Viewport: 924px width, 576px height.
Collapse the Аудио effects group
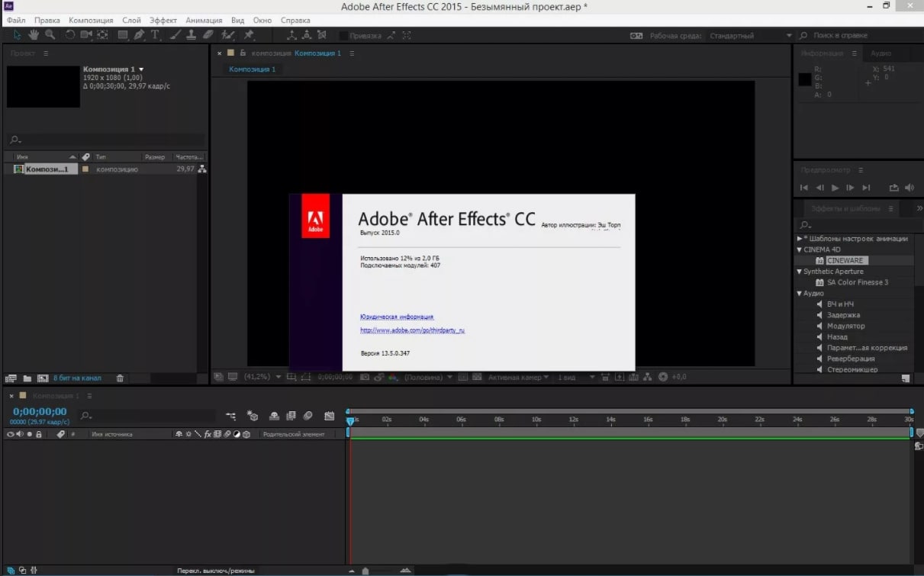point(800,293)
